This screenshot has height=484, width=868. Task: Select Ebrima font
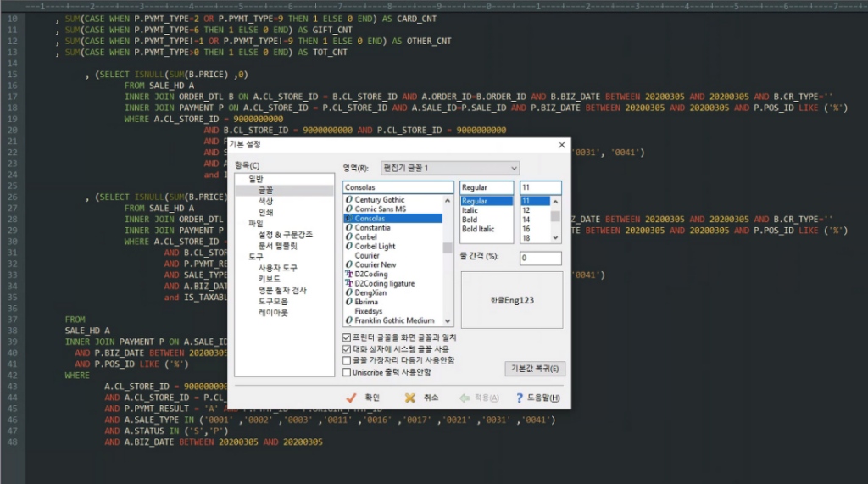click(x=366, y=302)
